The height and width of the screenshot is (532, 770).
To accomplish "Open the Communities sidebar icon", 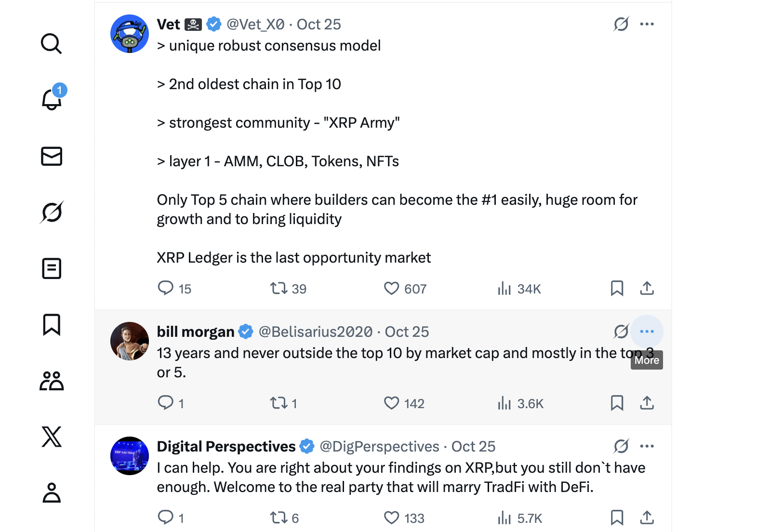I will (x=52, y=381).
